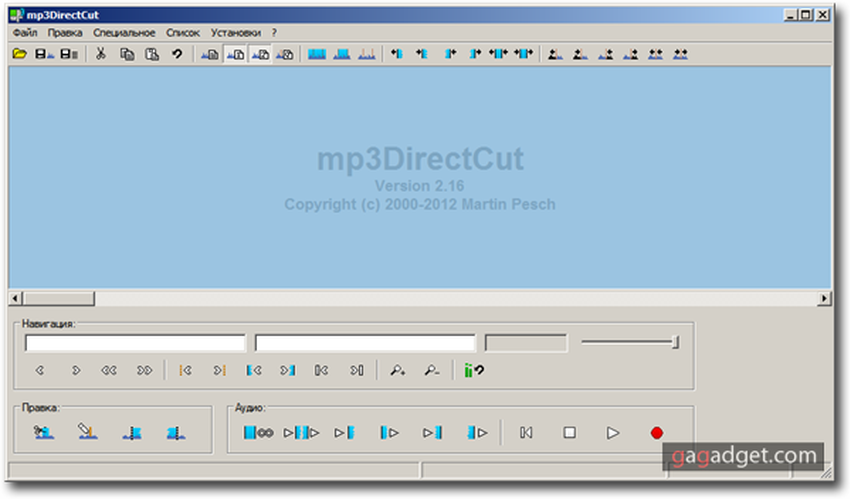Click the slider handle in Навигация panel
The height and width of the screenshot is (499, 850).
click(x=676, y=343)
